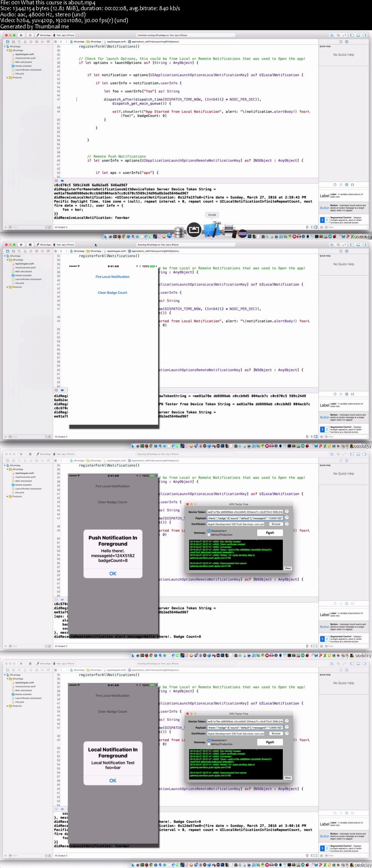Select Development gateway radio, 00:01:19 frame

pos(209,531)
